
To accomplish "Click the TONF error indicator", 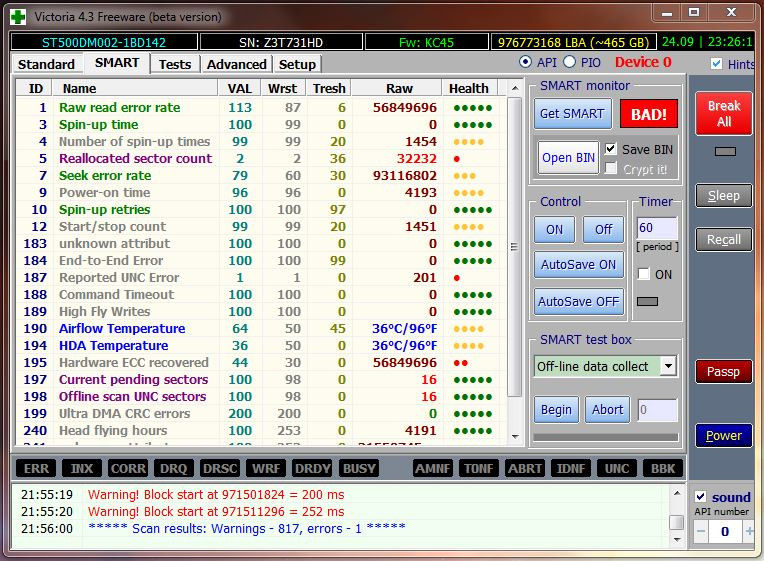I will click(478, 468).
